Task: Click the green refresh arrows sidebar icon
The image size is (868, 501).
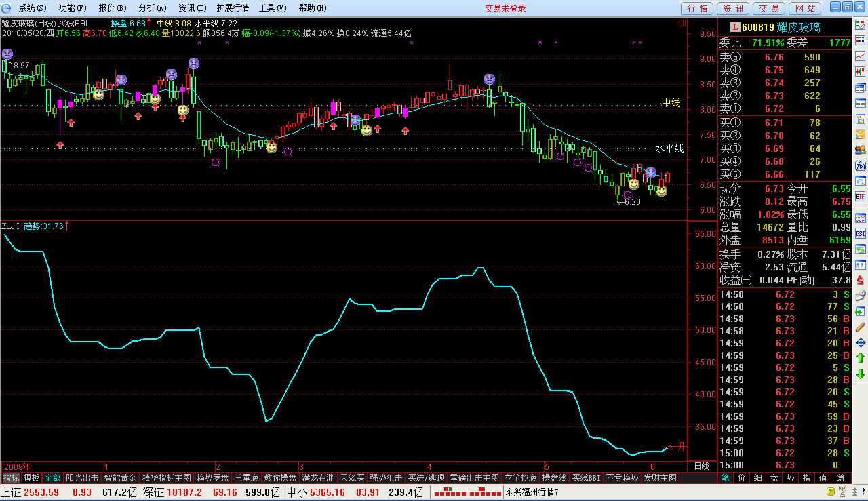Action: pyautogui.click(x=861, y=249)
